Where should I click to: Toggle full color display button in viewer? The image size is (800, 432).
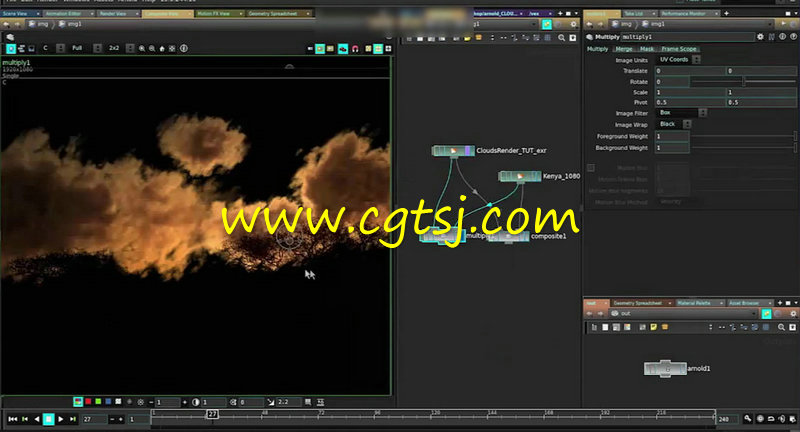pos(78,402)
